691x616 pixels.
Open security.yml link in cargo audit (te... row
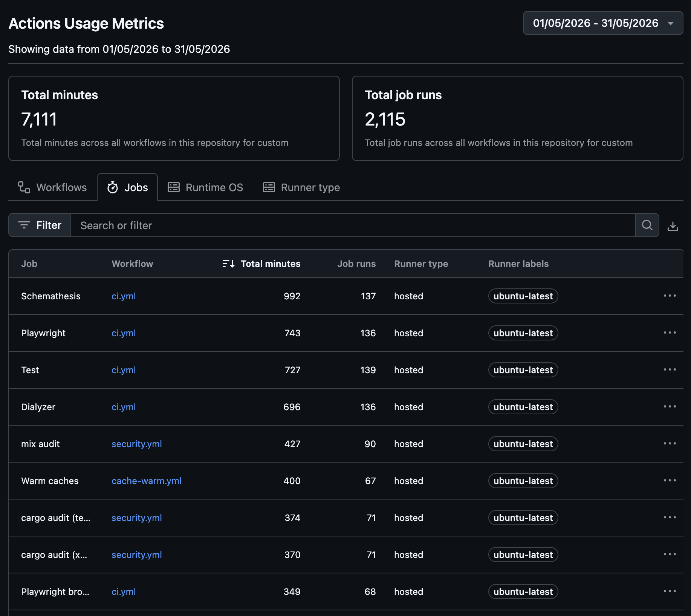point(137,518)
